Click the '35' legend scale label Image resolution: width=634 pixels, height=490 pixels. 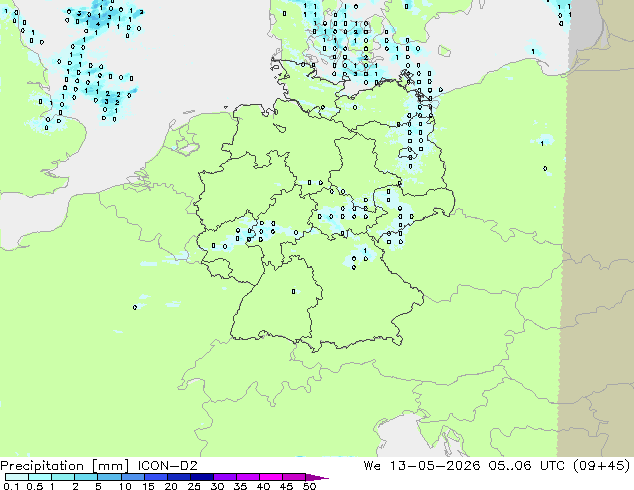coord(240,486)
